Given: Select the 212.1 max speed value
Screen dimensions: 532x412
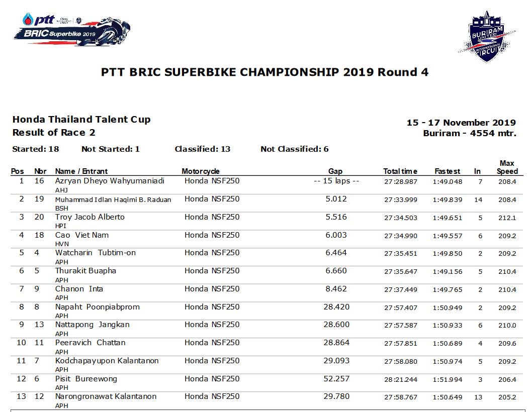Looking at the screenshot, I should (x=507, y=218).
